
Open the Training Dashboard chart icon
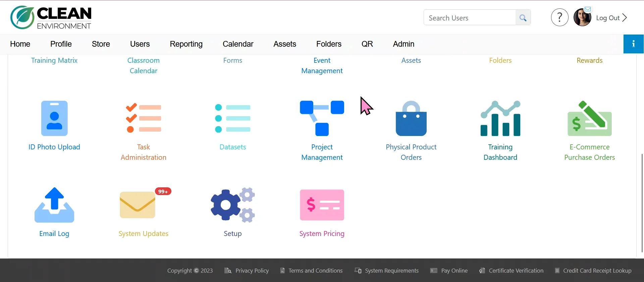(500, 118)
